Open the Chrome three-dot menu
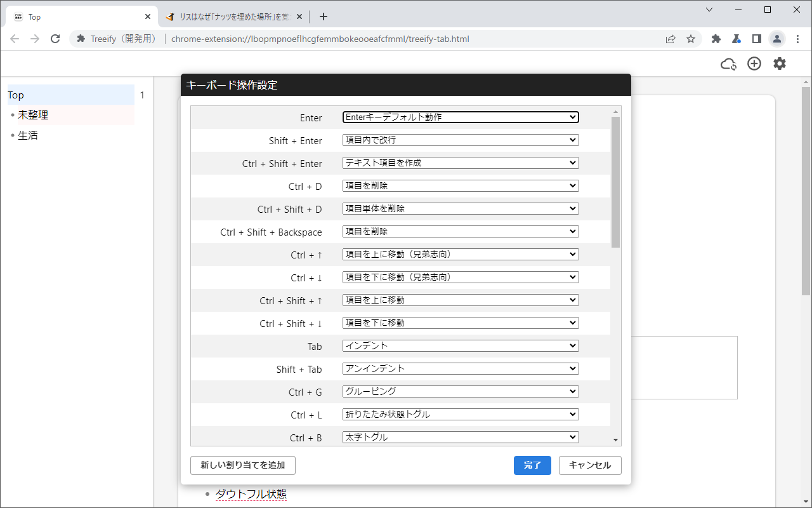Viewport: 812px width, 508px height. 797,39
